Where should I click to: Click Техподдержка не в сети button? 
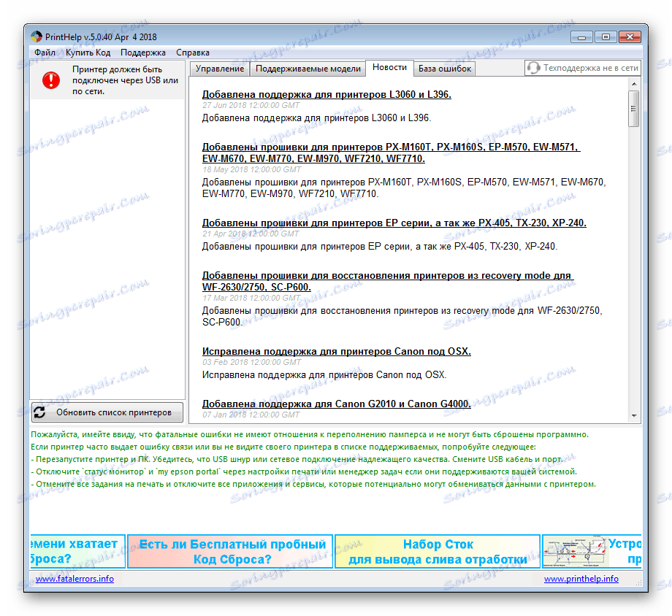583,68
